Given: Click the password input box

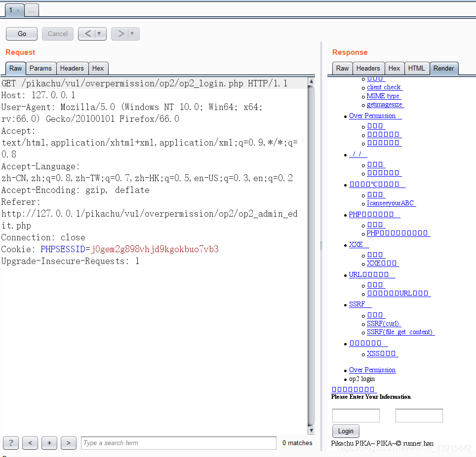Looking at the screenshot, I should [419, 416].
